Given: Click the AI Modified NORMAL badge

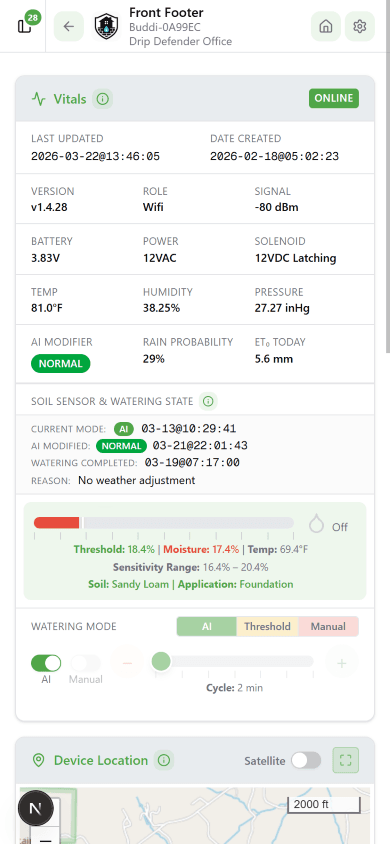Looking at the screenshot, I should pyautogui.click(x=122, y=446).
